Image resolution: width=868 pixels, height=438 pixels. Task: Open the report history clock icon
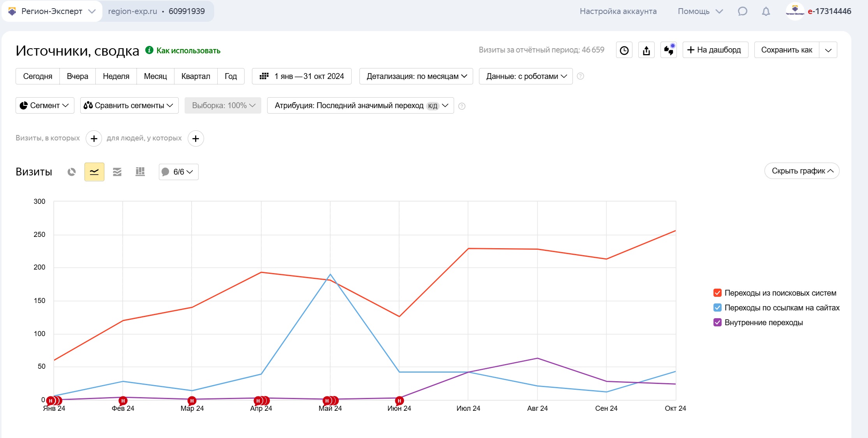click(624, 50)
